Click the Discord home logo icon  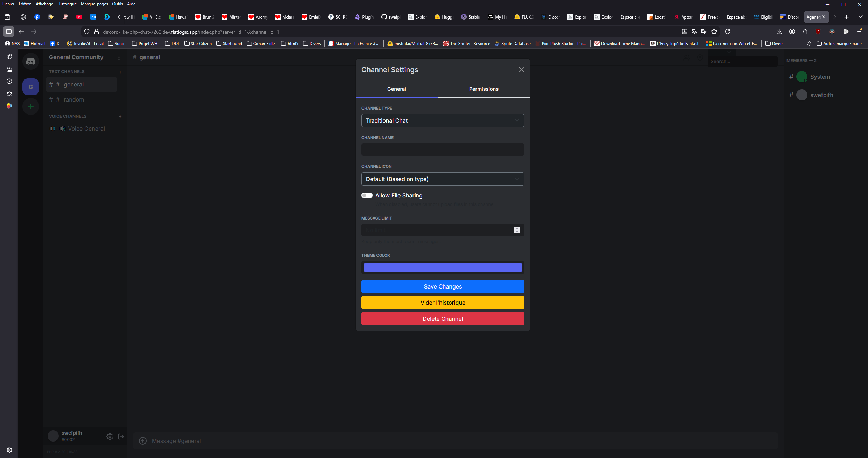tap(31, 61)
